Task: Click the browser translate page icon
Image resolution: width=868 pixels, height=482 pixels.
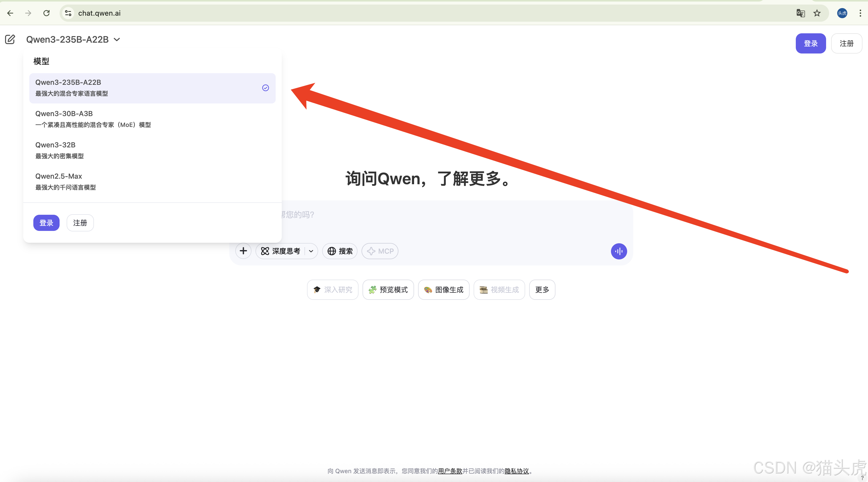Action: coord(801,13)
